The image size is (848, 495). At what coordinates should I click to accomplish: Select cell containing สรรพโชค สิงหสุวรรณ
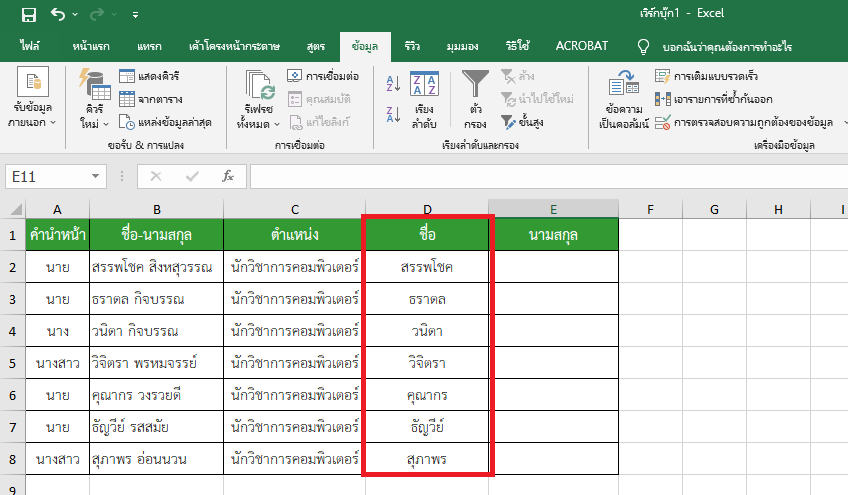click(156, 267)
